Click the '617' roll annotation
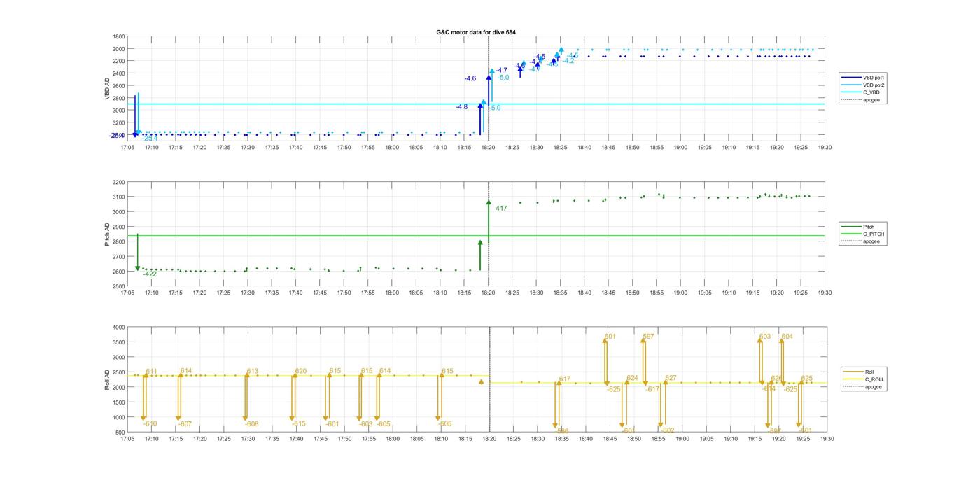 click(x=565, y=379)
